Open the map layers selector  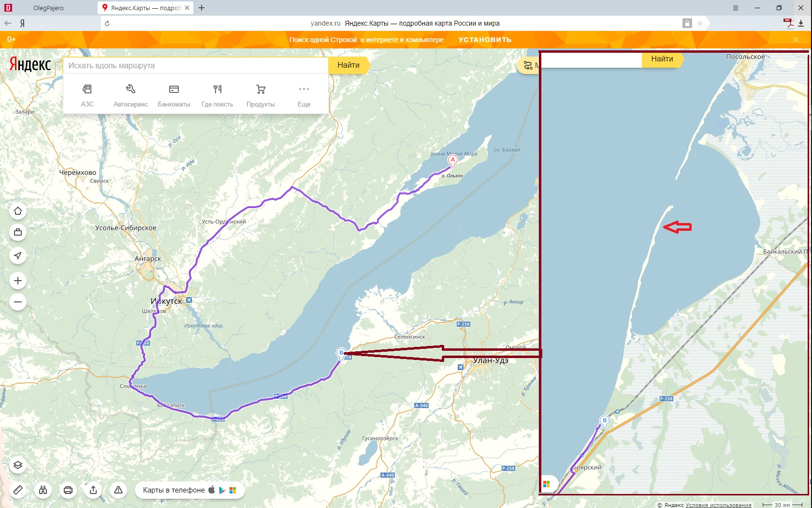click(18, 465)
